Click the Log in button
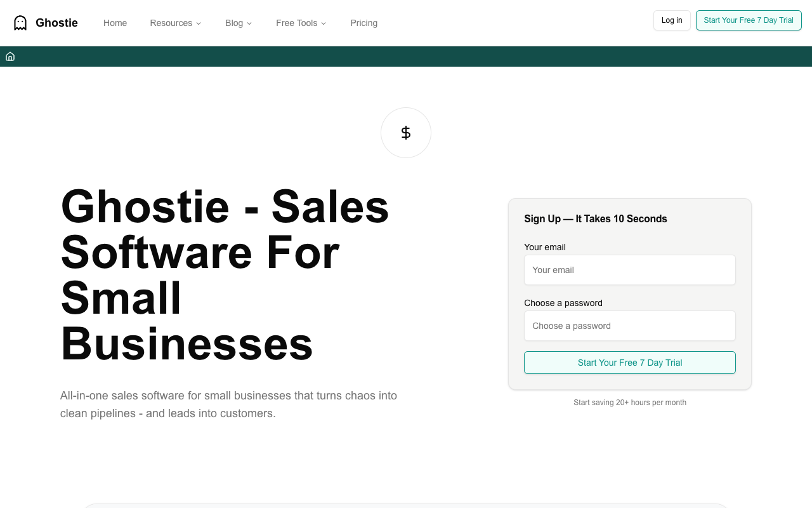Image resolution: width=812 pixels, height=508 pixels. point(671,20)
